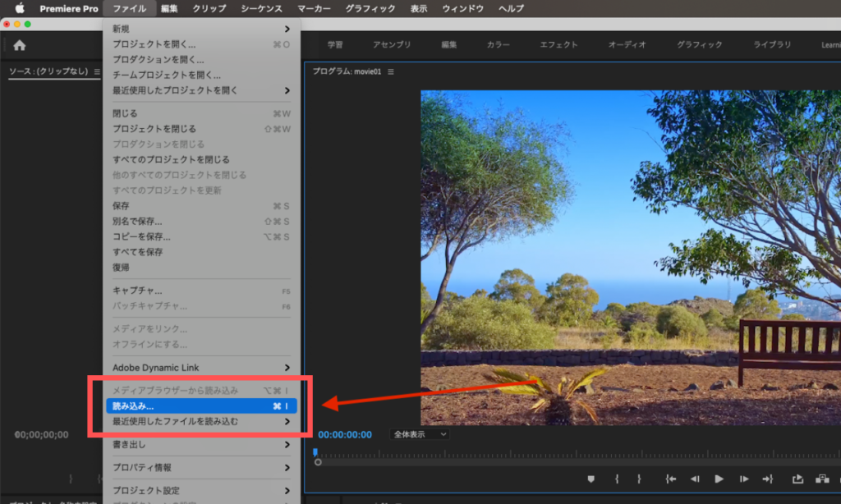Click the Source panel 00;00;00;00 timecode
This screenshot has width=841, height=504.
[41, 435]
